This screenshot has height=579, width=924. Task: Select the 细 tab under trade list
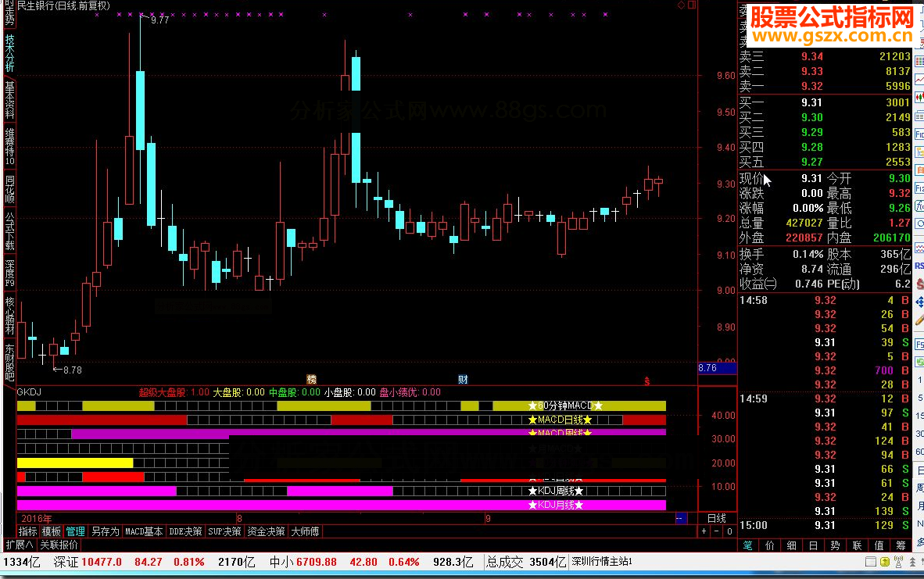792,545
